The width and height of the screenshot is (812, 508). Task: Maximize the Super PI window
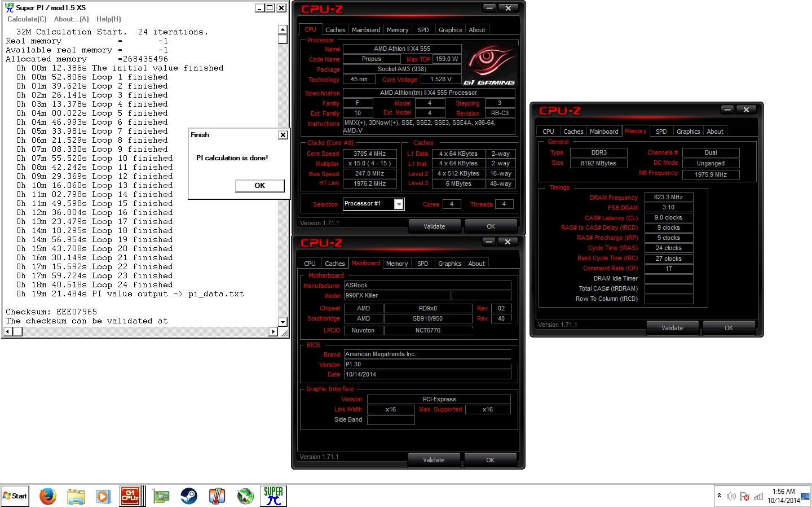[x=270, y=8]
